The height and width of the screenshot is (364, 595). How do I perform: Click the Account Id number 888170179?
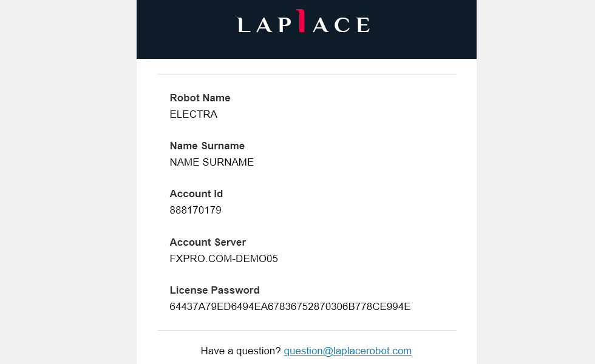(x=195, y=210)
